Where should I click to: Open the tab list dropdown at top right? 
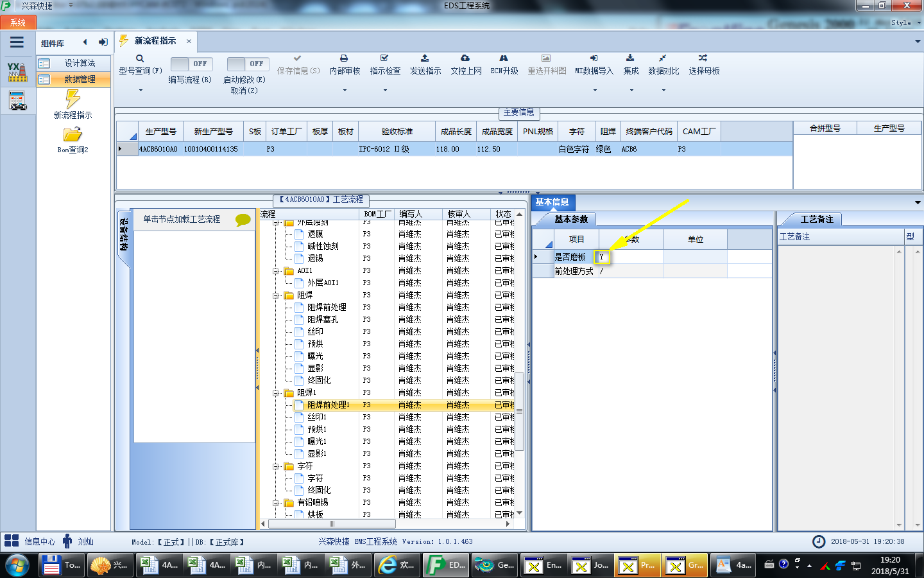(x=918, y=41)
